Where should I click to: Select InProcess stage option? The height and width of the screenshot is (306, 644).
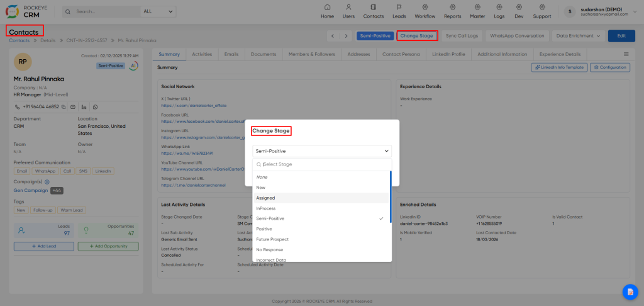tap(322, 208)
